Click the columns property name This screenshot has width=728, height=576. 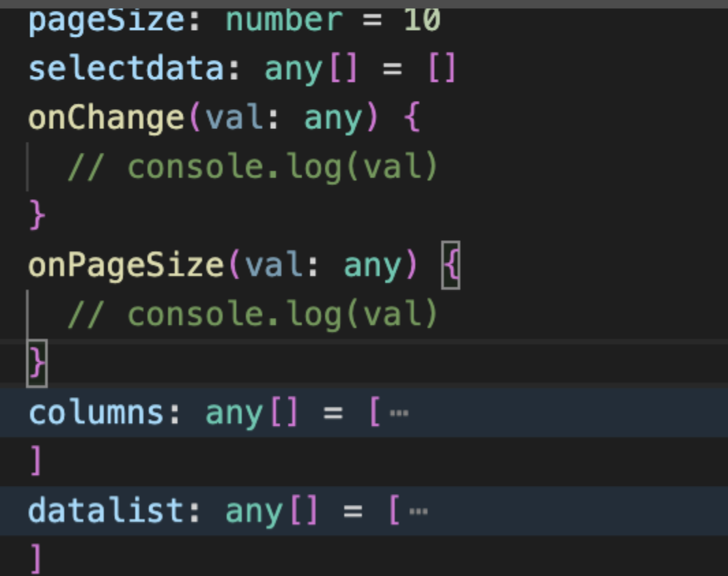[96, 413]
